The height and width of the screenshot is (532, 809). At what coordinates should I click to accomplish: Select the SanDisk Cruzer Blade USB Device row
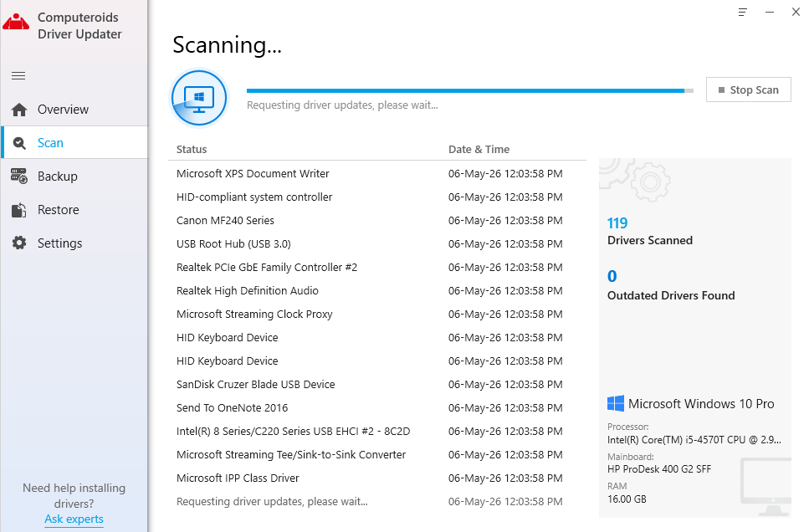click(377, 385)
